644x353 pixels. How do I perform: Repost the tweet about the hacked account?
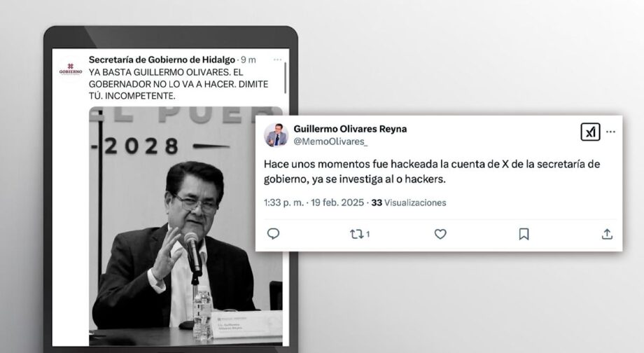pos(360,234)
